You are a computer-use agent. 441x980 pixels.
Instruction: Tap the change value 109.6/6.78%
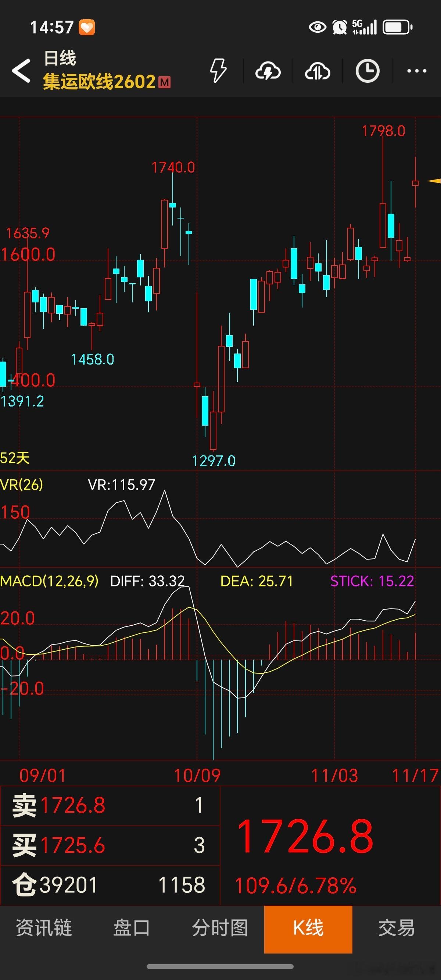tap(296, 886)
